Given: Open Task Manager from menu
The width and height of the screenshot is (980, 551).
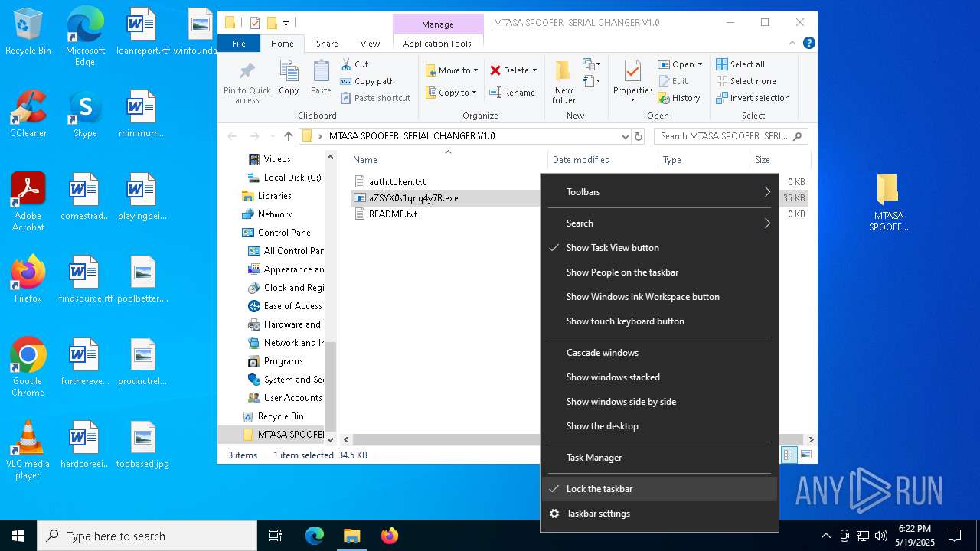Looking at the screenshot, I should tap(659, 458).
